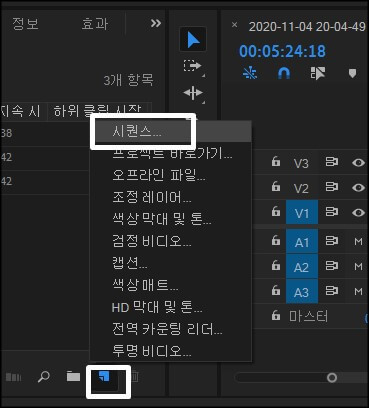Click the magnifier Find icon in project panel

pyautogui.click(x=44, y=377)
